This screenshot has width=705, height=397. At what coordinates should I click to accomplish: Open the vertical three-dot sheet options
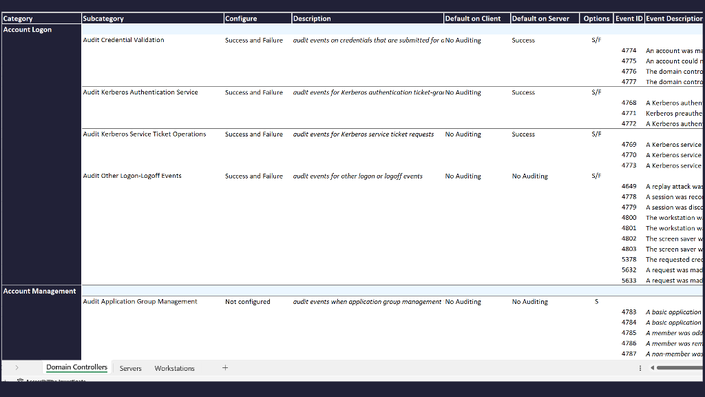(x=640, y=368)
